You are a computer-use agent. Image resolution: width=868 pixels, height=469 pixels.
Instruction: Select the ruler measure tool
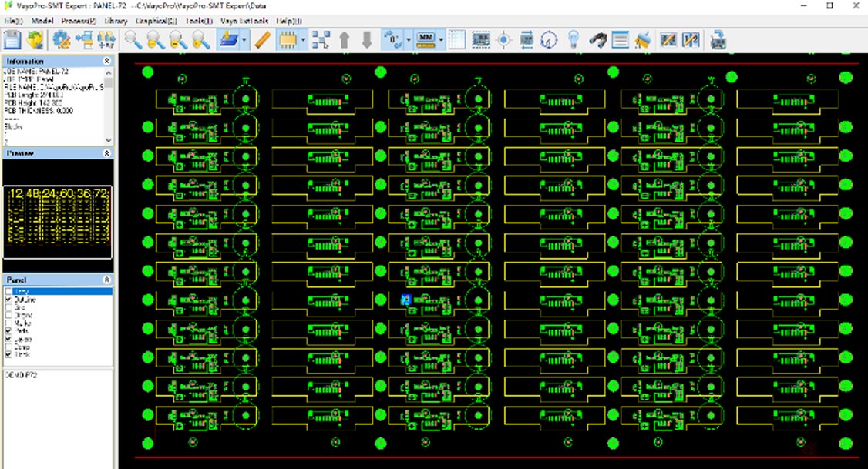(x=263, y=39)
